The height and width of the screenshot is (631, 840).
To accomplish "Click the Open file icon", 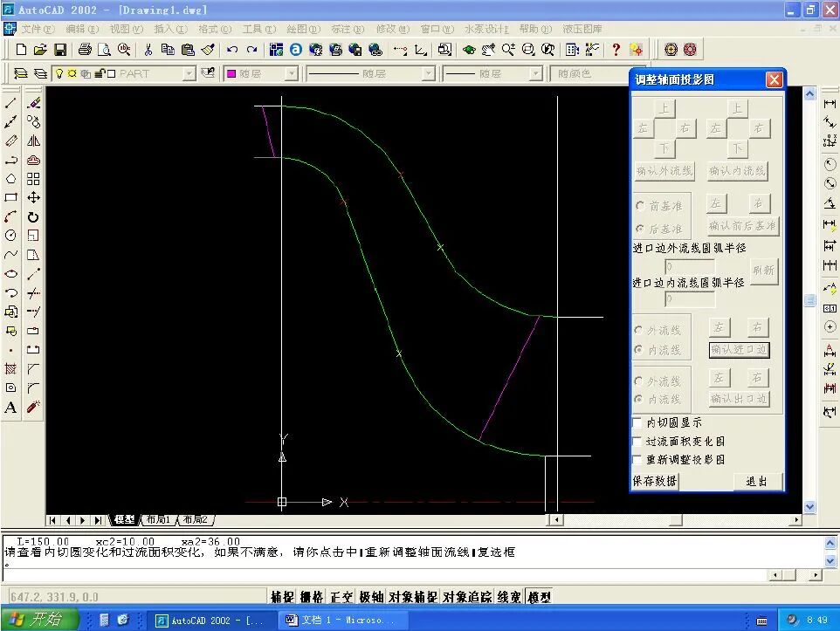I will 40,50.
